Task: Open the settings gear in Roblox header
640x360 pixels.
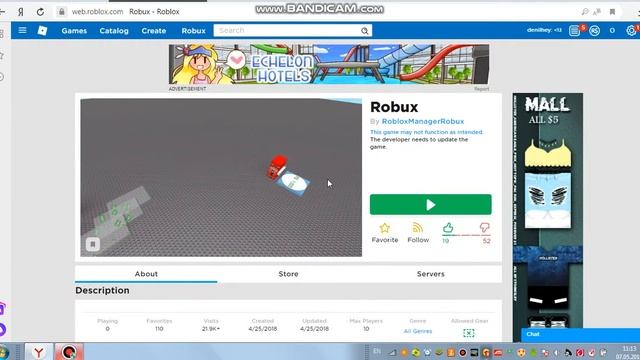Action: [631, 31]
